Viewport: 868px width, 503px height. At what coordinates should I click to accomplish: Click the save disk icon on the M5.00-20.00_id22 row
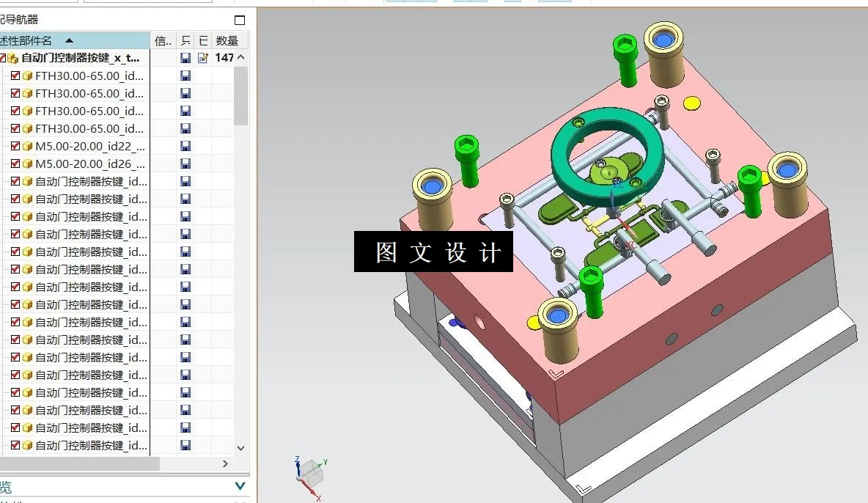pos(185,146)
